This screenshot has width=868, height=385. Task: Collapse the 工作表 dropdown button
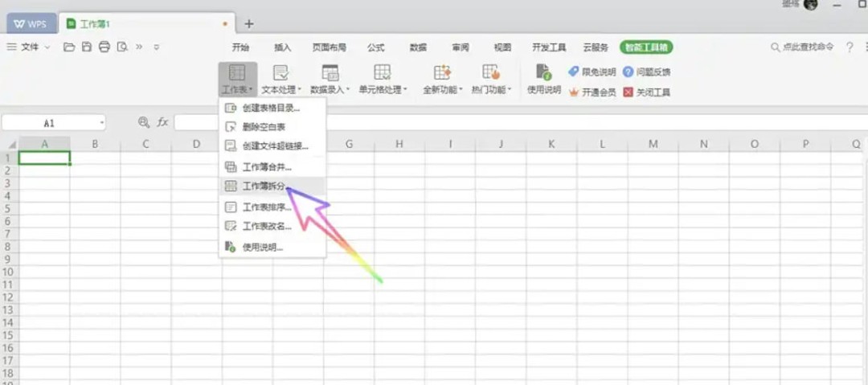click(x=237, y=79)
